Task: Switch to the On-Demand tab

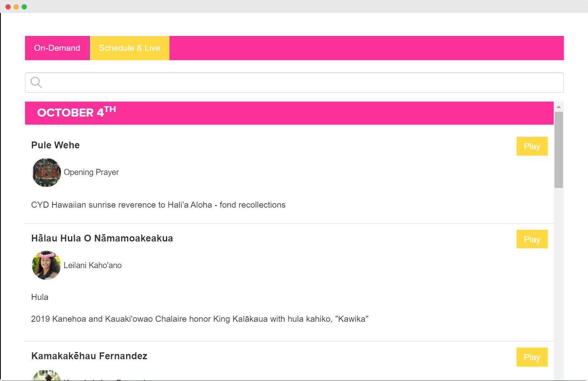Action: 57,48
